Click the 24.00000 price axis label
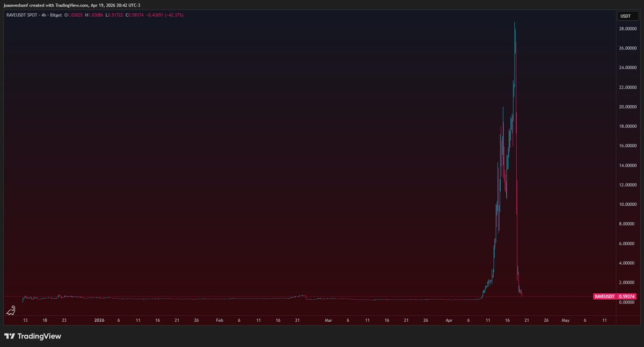This screenshot has height=347, width=644. point(628,68)
